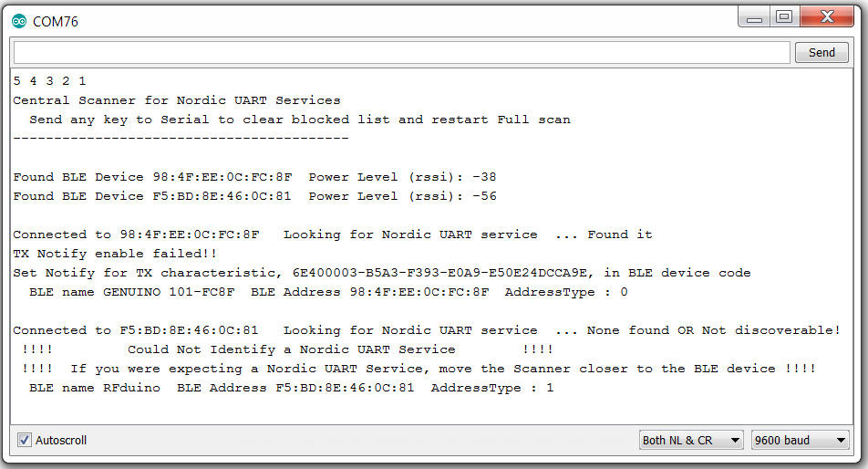Viewport: 868px width, 469px height.
Task: Click the UUID 6E400003-B5A3-F393-E0A9-E50E24DCCA9E text
Action: pos(440,273)
